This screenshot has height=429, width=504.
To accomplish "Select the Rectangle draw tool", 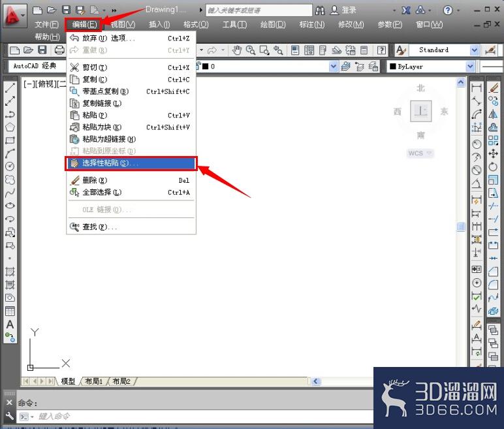I will (10, 140).
